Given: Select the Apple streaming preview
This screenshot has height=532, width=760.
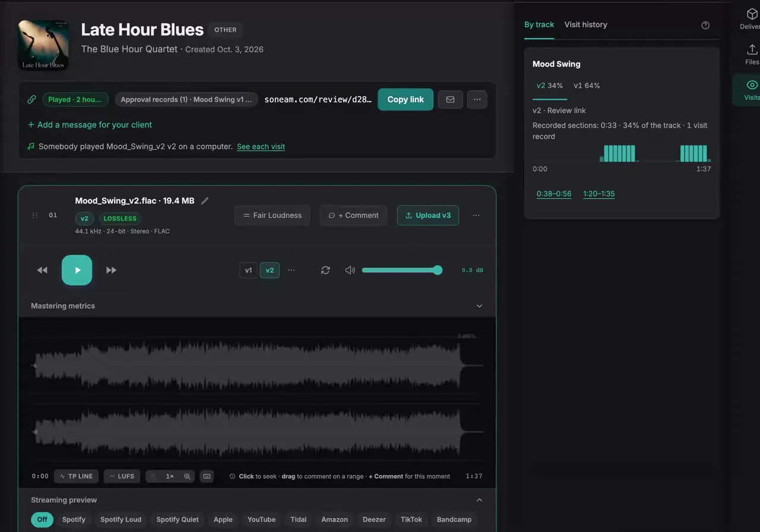Looking at the screenshot, I should tap(223, 520).
